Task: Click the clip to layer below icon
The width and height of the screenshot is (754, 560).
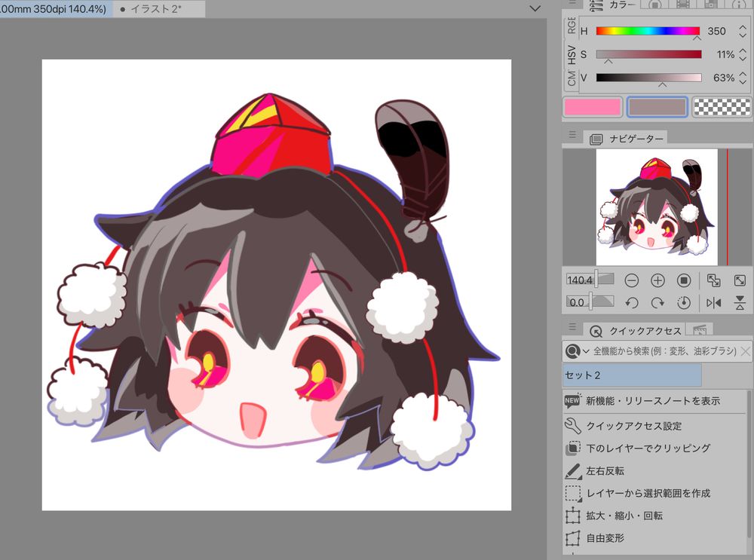Action: (573, 448)
